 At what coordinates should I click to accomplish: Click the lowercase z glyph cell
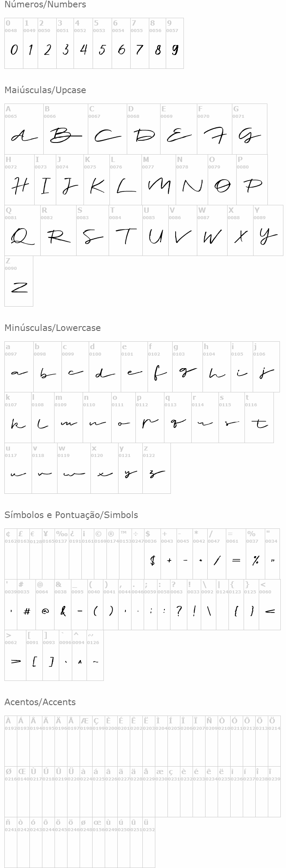[156, 468]
